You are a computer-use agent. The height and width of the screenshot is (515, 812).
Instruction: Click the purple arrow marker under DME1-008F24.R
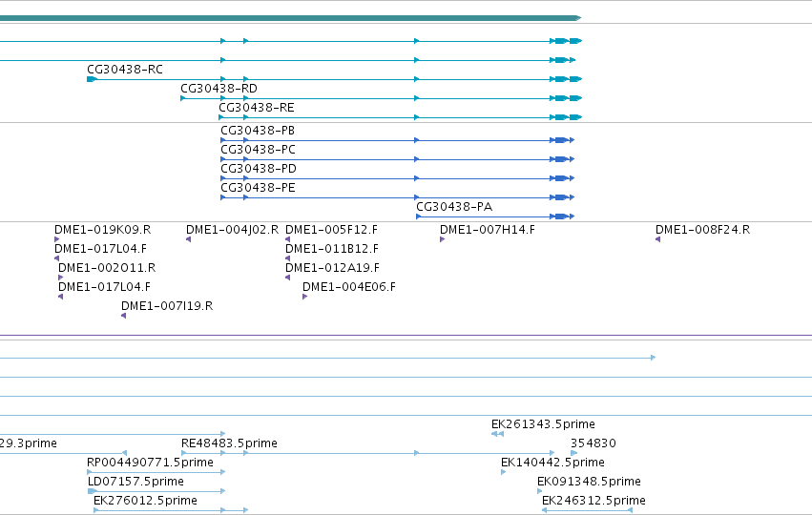pos(657,239)
